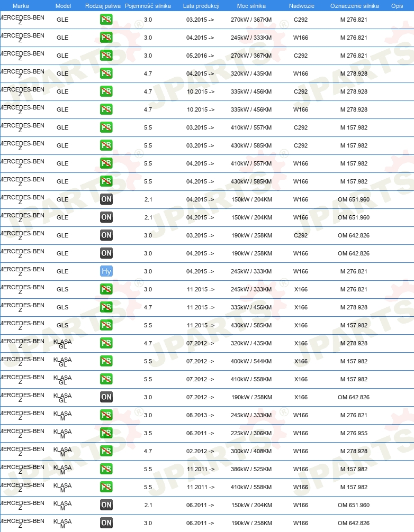Click the 3.5 engine capacity cell

pyautogui.click(x=148, y=433)
